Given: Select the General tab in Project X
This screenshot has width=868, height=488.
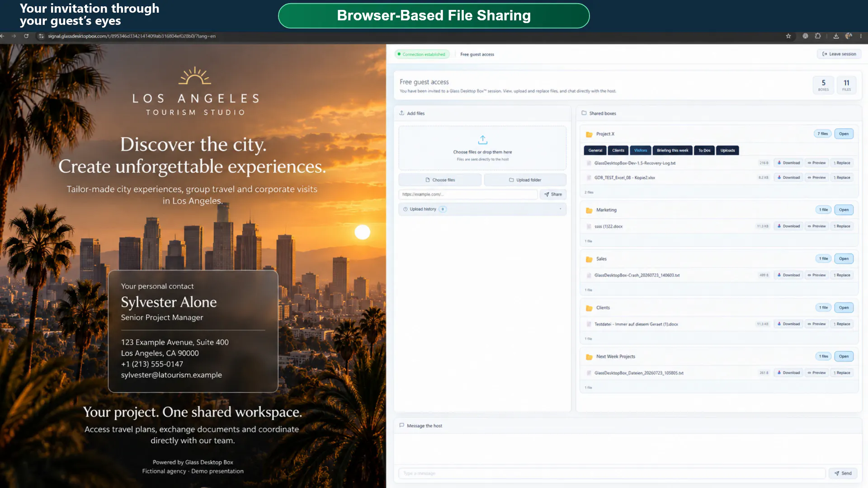Looking at the screenshot, I should click(x=595, y=150).
